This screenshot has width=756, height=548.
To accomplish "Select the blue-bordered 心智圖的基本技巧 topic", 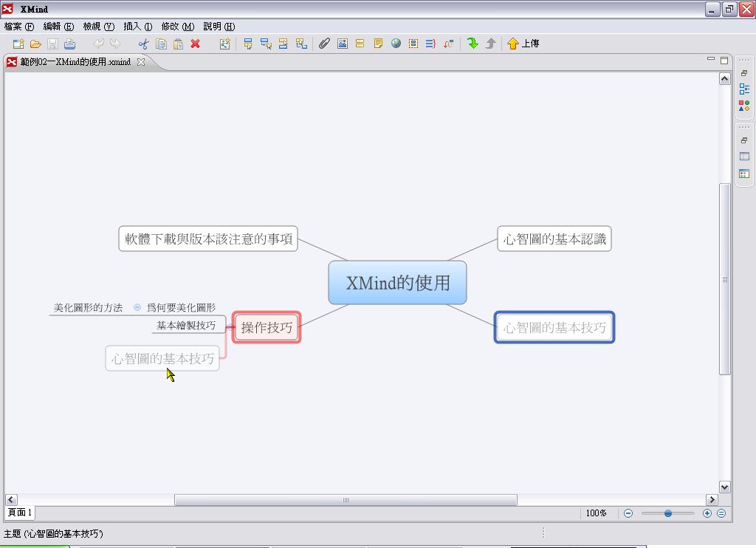I will coord(554,328).
